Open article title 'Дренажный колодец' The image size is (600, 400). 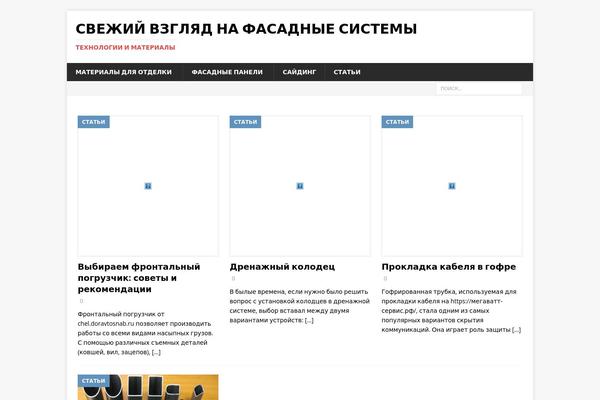click(282, 267)
